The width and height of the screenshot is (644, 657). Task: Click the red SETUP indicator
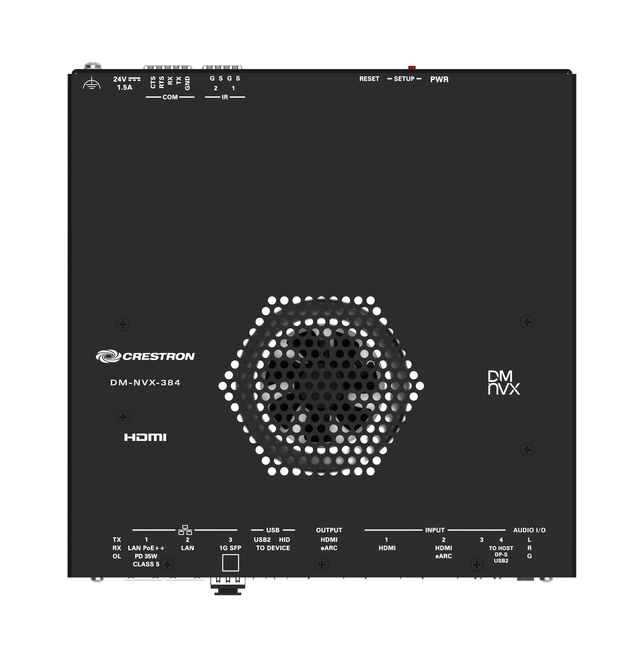412,68
